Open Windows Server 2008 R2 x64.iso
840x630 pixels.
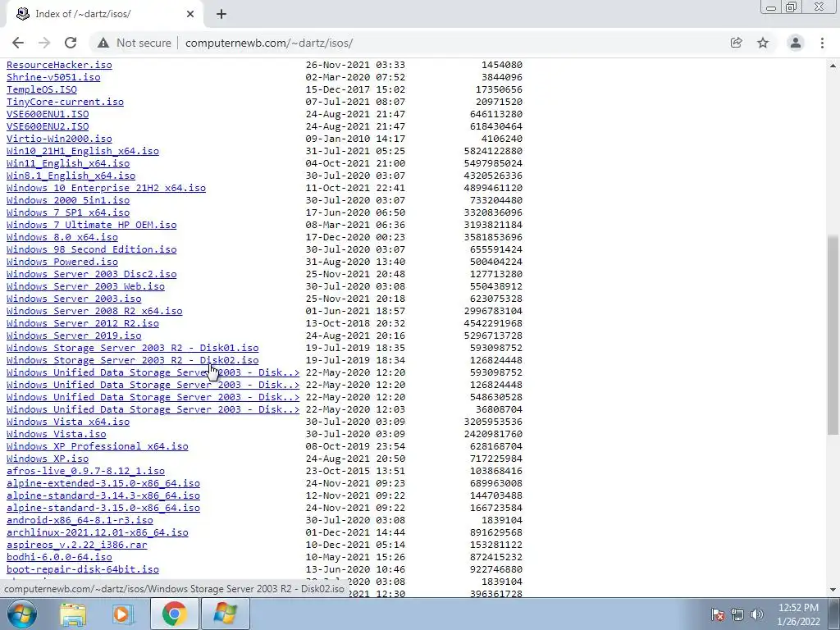94,311
